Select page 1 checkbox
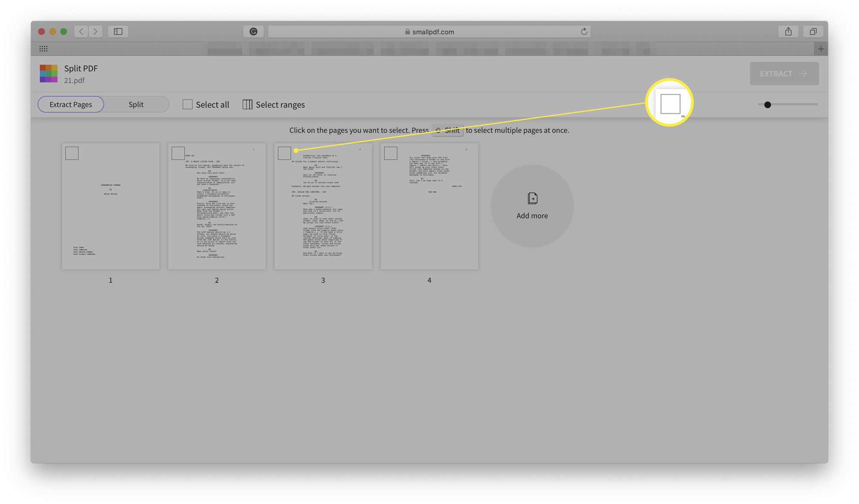 pyautogui.click(x=71, y=153)
